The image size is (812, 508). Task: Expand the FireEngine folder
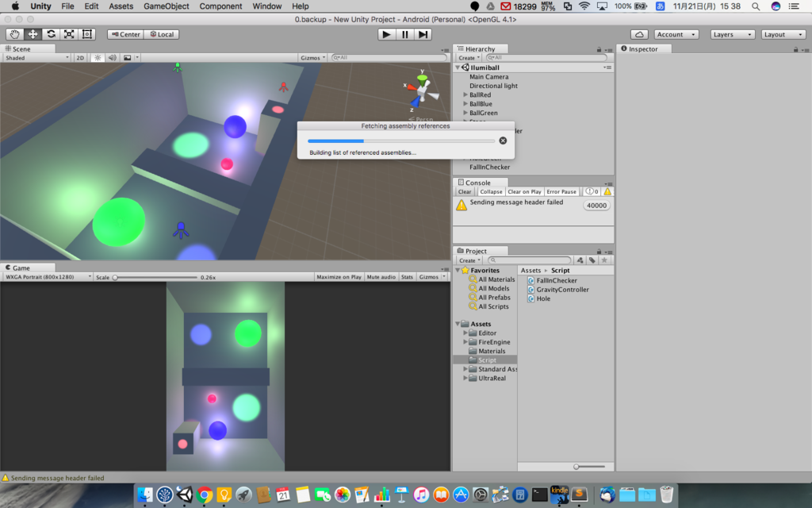click(465, 342)
